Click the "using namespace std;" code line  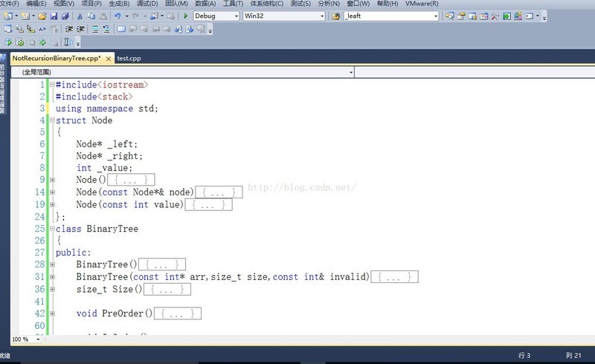point(106,108)
